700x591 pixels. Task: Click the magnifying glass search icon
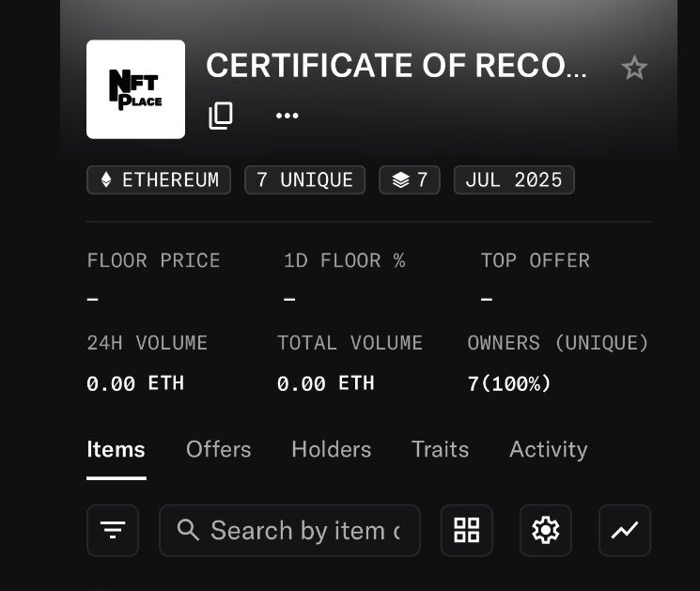pyautogui.click(x=188, y=530)
